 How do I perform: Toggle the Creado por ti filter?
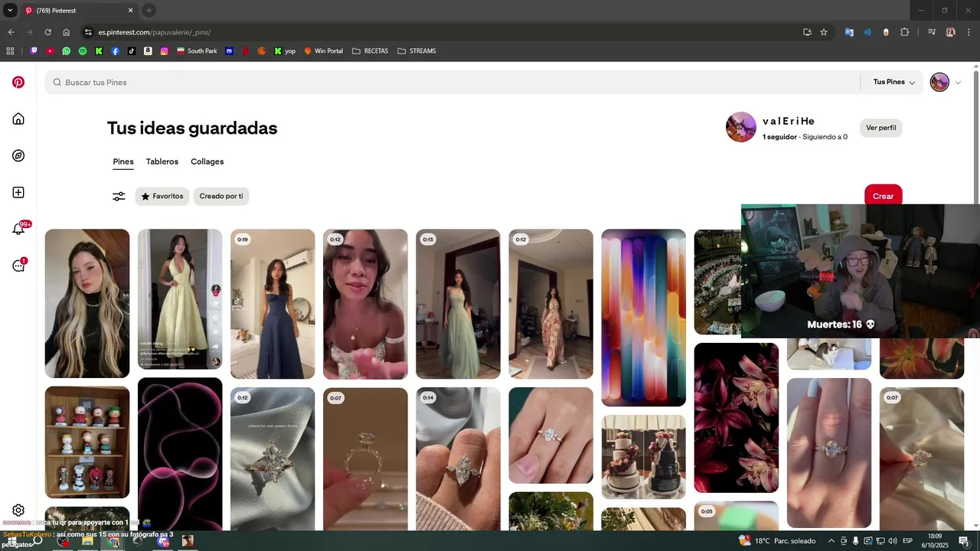(221, 197)
